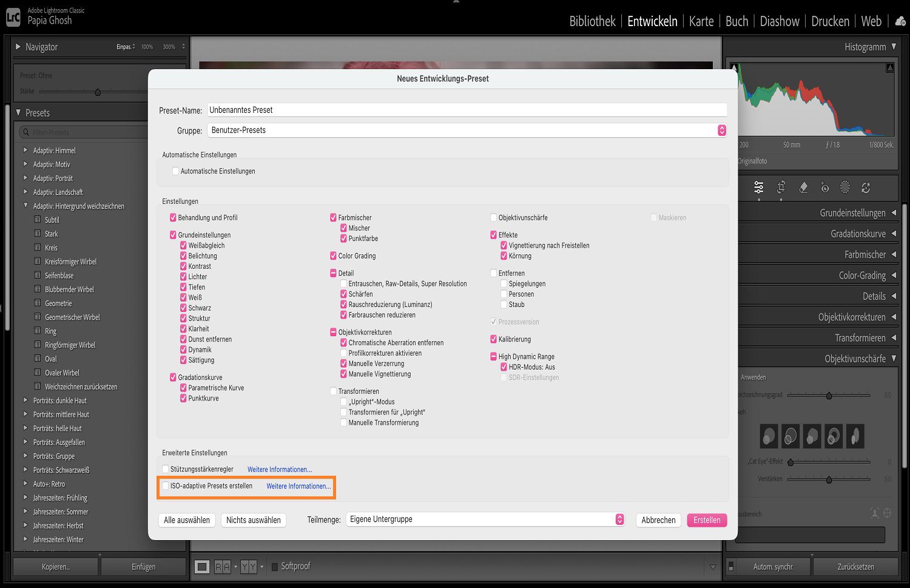Enable the ISO-adaptive Presets erstellen checkbox

[x=165, y=485]
